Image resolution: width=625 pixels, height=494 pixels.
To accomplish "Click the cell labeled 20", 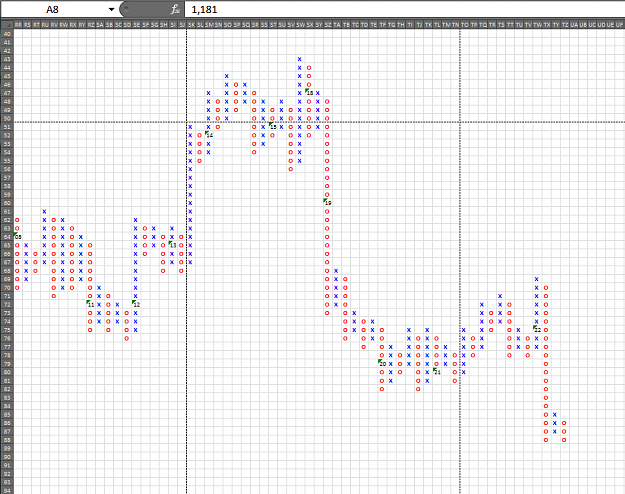I will coord(382,364).
